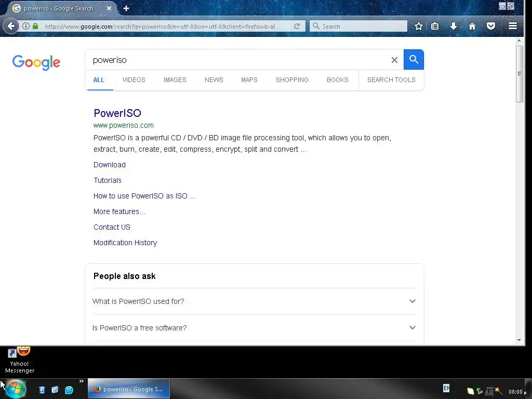Show bookmarks list icon in toolbar
This screenshot has width=532, height=399.
(435, 26)
